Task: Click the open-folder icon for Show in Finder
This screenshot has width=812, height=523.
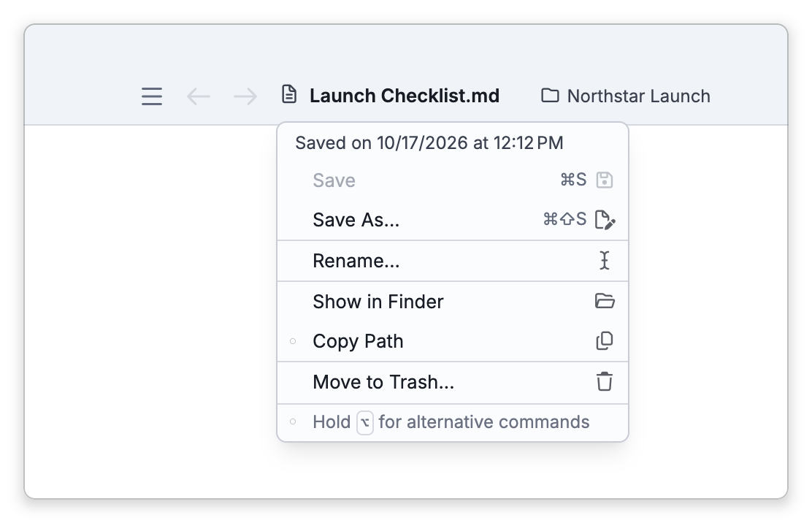Action: tap(605, 301)
